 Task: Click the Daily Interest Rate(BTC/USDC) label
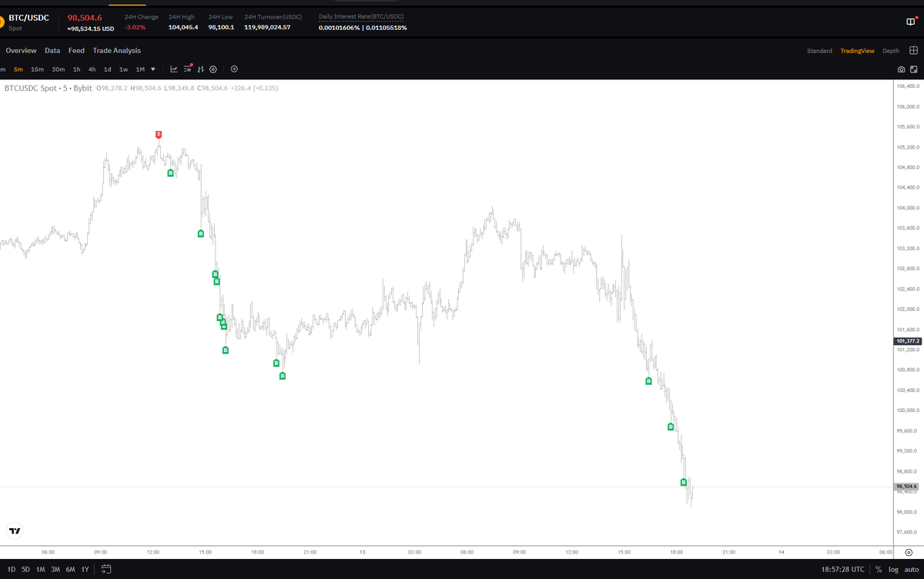[x=361, y=16]
